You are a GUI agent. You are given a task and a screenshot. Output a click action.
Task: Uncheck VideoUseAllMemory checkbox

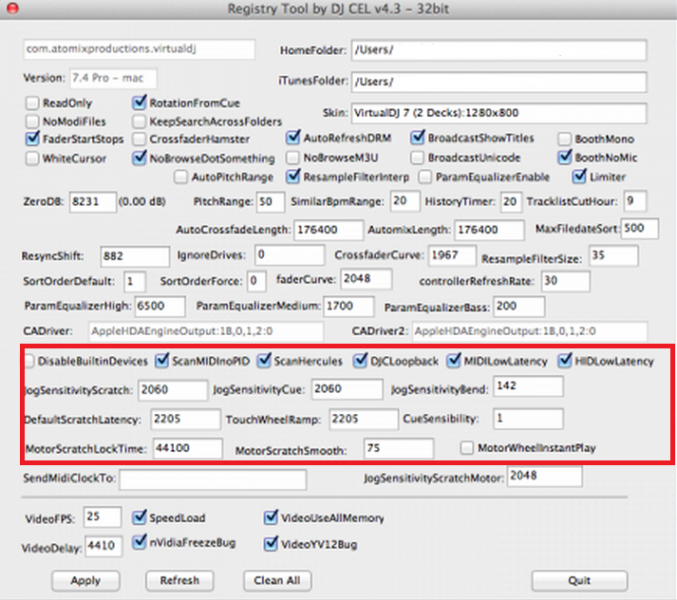271,517
